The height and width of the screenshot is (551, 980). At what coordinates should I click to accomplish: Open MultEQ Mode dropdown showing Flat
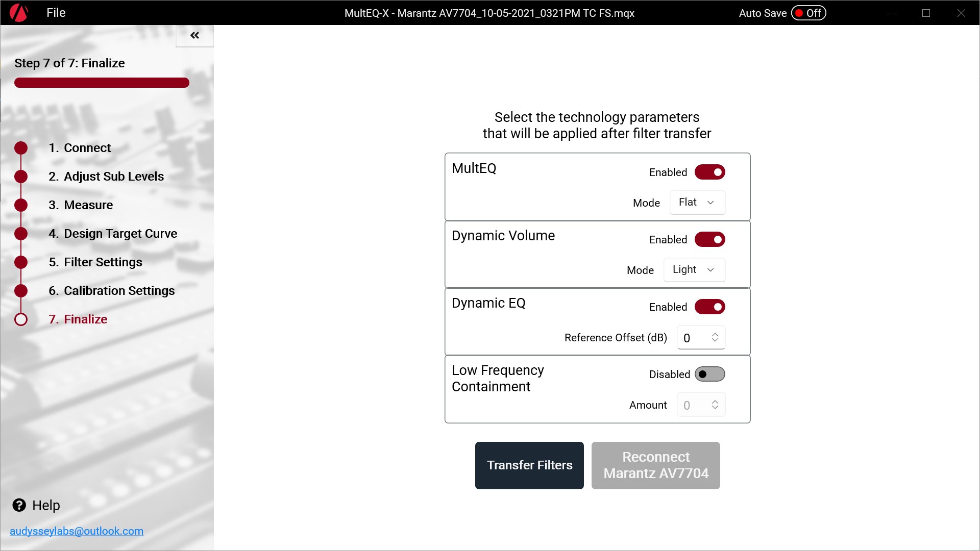697,203
